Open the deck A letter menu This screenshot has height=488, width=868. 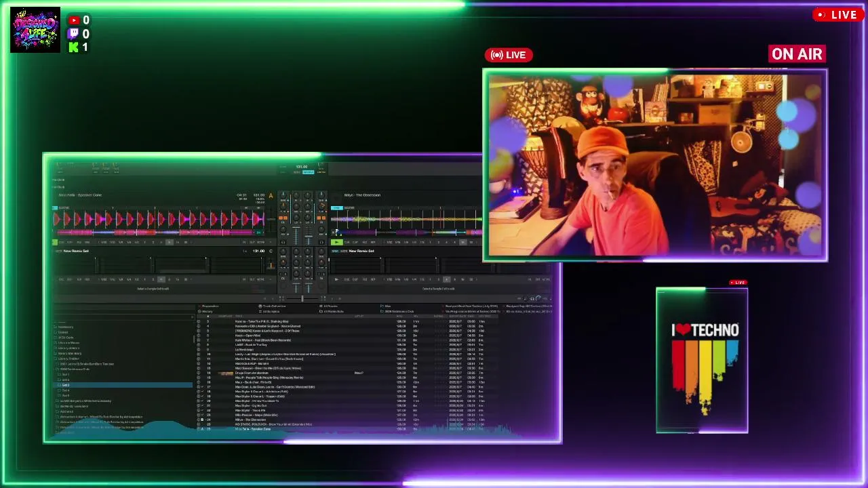point(271,196)
